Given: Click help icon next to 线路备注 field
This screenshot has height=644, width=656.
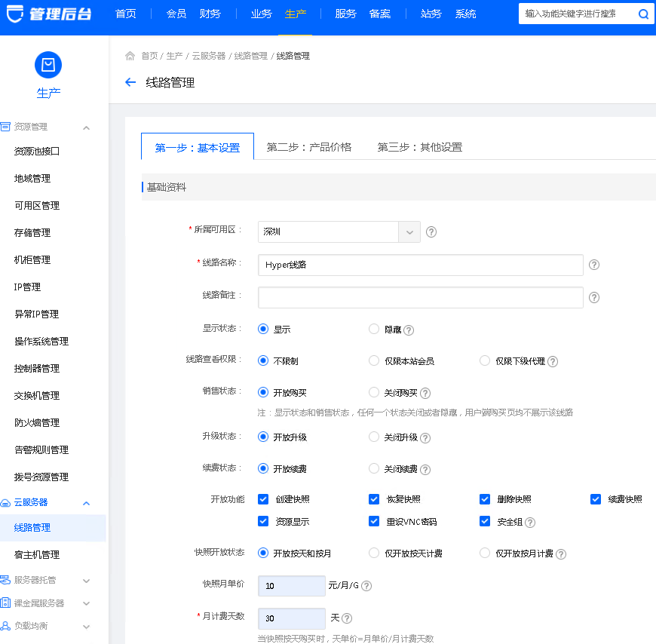Looking at the screenshot, I should (593, 298).
